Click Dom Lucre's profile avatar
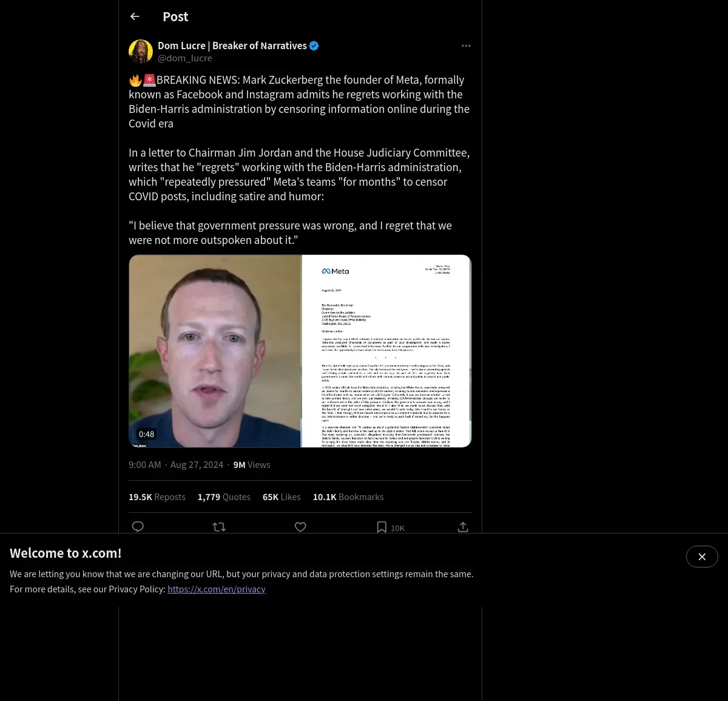Image resolution: width=728 pixels, height=701 pixels. tap(141, 52)
